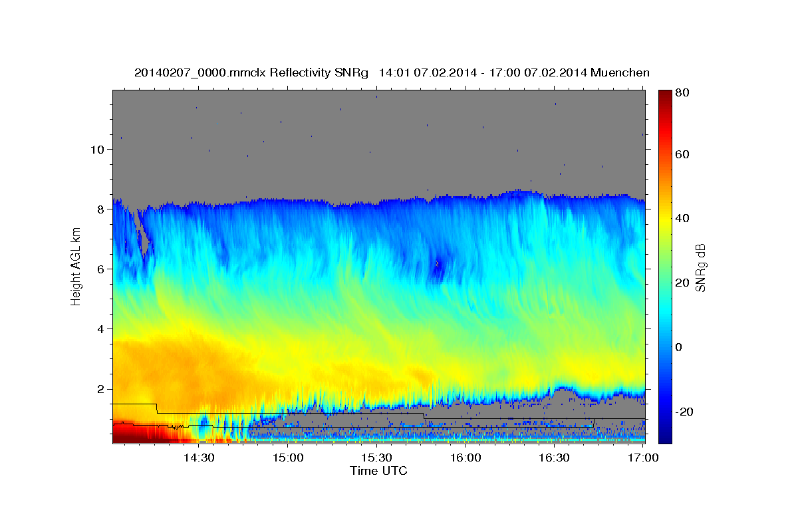Viewport: 798px width, 532px height.
Task: Select the '16:30' time axis label
Action: [x=554, y=458]
